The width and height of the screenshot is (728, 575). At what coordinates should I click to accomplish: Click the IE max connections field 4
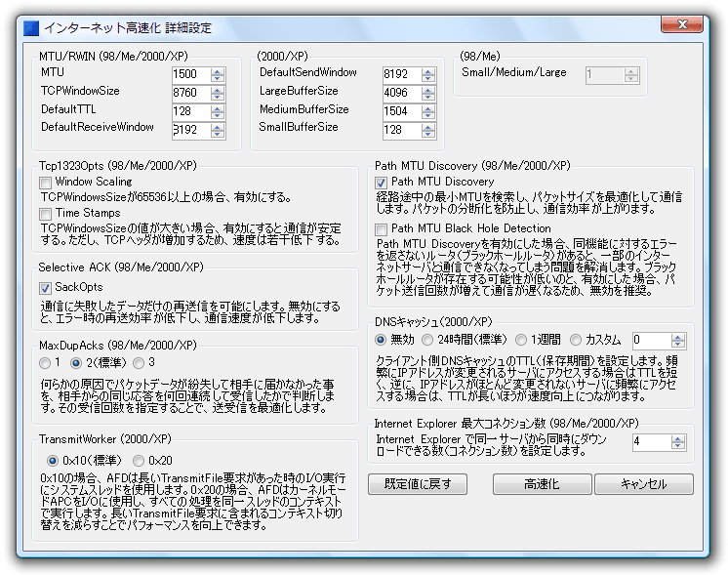coord(652,441)
